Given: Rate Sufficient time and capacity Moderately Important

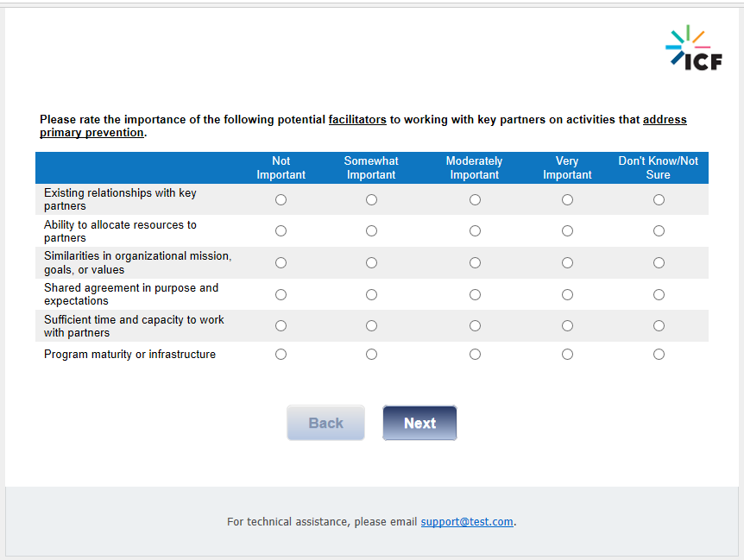Looking at the screenshot, I should 475,326.
